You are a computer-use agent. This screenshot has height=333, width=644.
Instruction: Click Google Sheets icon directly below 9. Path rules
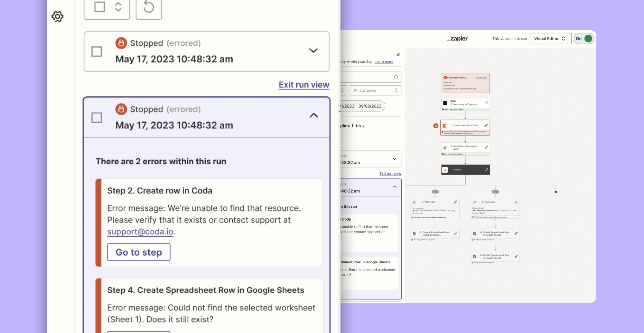(475, 234)
